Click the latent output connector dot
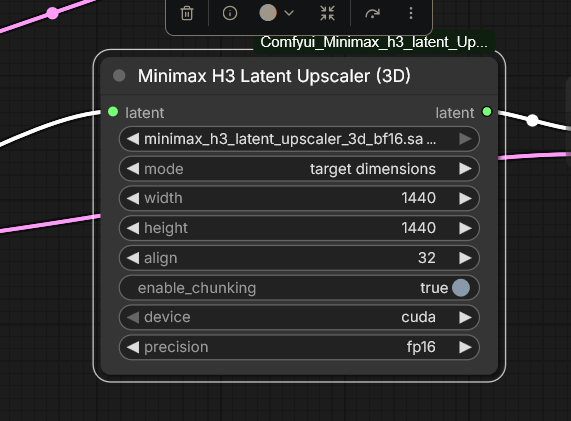The width and height of the screenshot is (571, 421). [x=487, y=111]
